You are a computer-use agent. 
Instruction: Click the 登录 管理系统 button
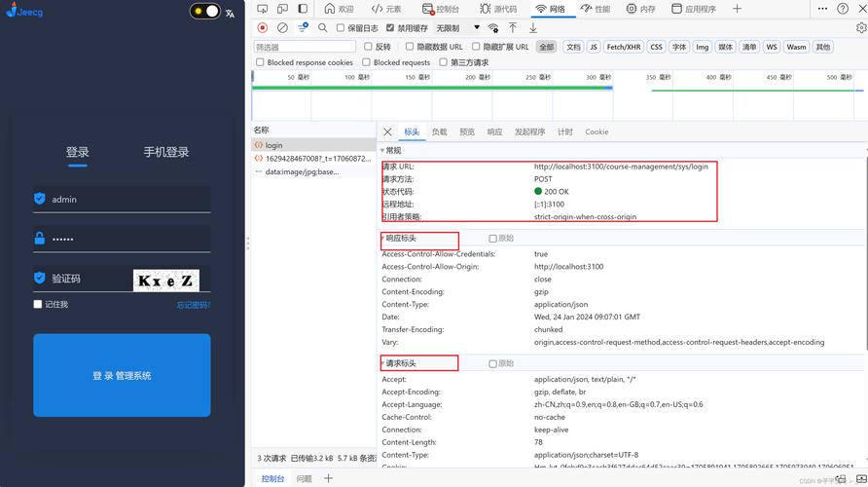click(x=122, y=375)
